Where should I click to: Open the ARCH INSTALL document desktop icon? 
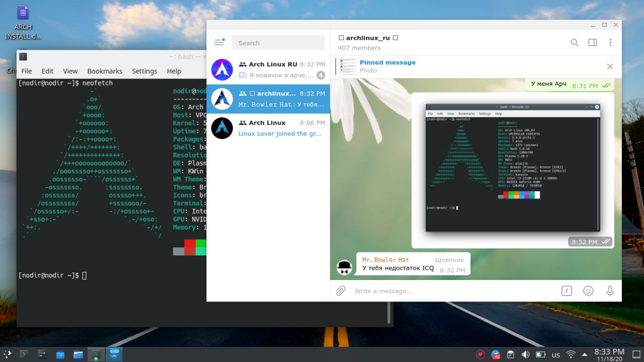click(x=23, y=23)
